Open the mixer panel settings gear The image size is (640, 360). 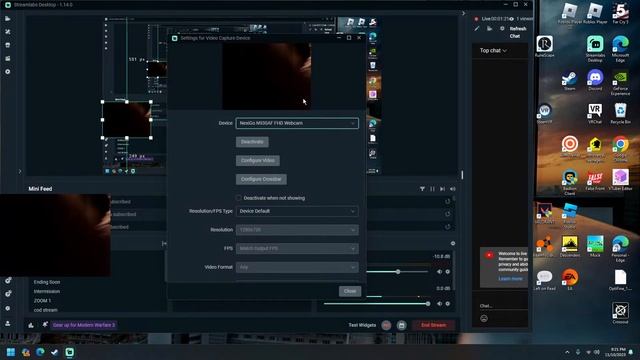pos(453,243)
